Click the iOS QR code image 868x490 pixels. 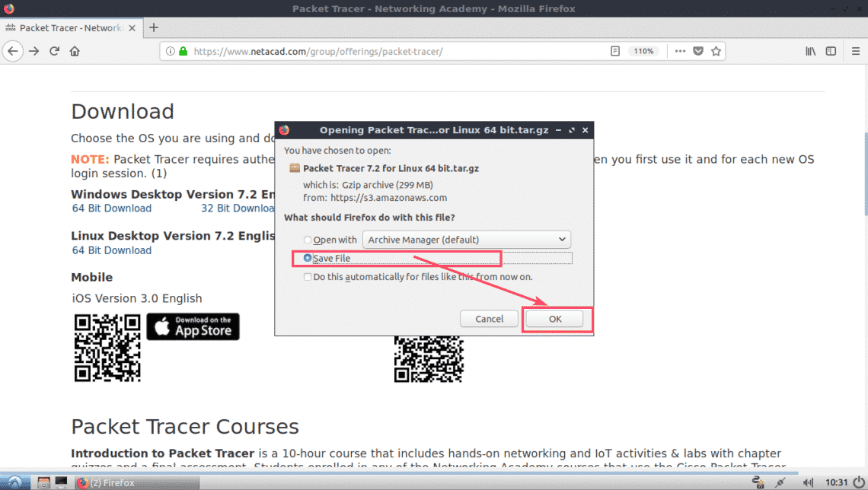[107, 348]
